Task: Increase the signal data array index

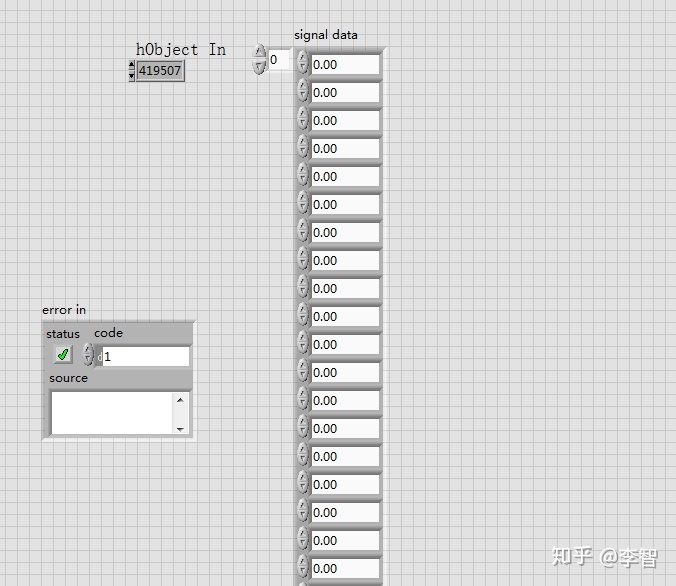Action: pyautogui.click(x=259, y=51)
